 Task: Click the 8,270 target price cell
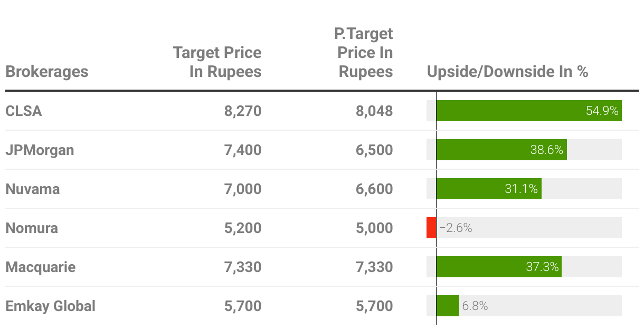(x=242, y=111)
